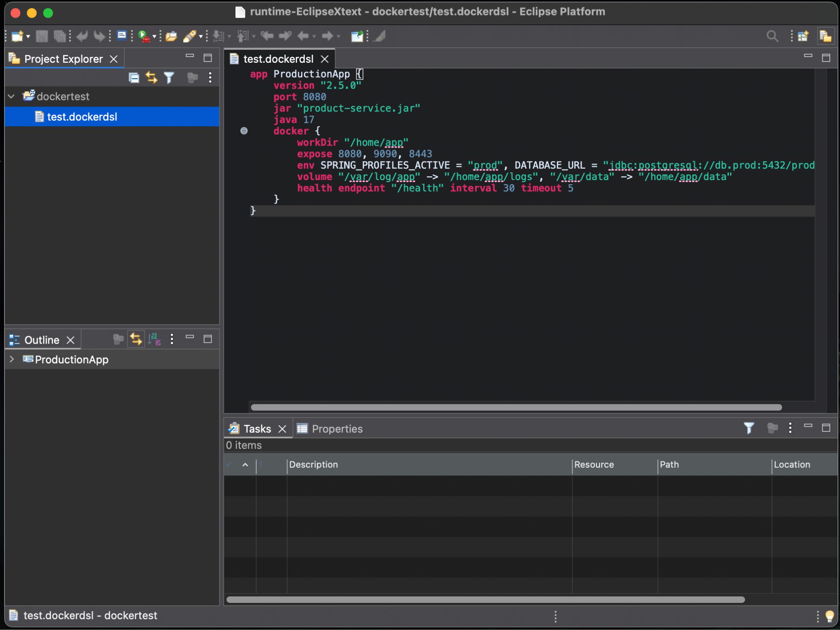Click the Next Annotation toolbar icon
The height and width of the screenshot is (630, 840).
point(218,36)
